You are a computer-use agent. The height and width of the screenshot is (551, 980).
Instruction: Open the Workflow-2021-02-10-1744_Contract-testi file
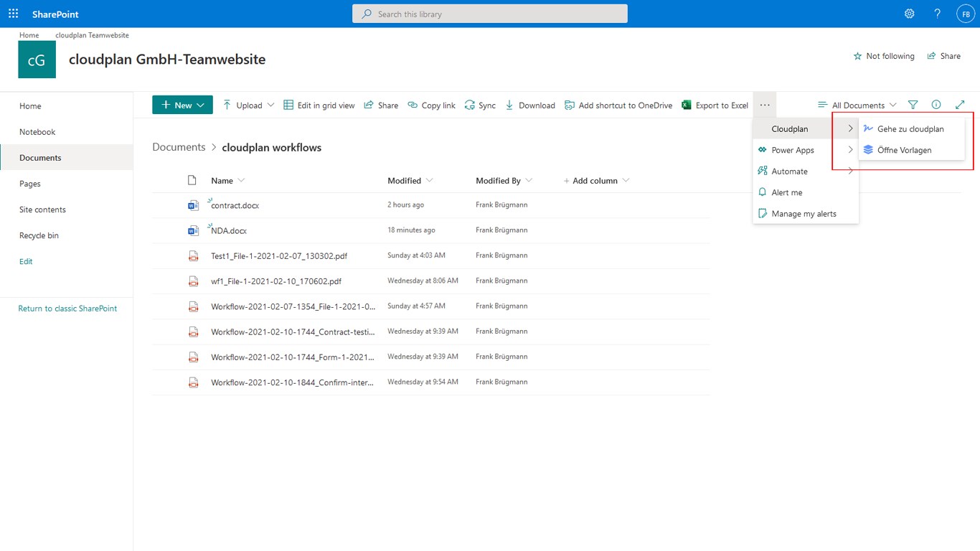293,331
